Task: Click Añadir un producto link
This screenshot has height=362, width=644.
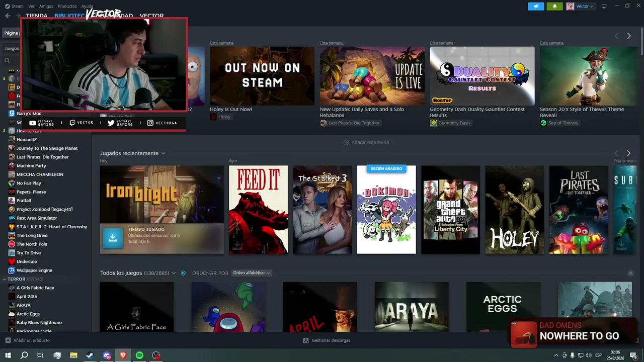Action: 32,340
